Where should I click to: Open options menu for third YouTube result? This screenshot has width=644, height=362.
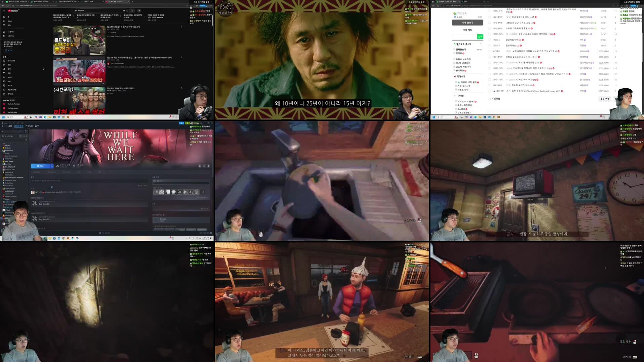click(182, 88)
